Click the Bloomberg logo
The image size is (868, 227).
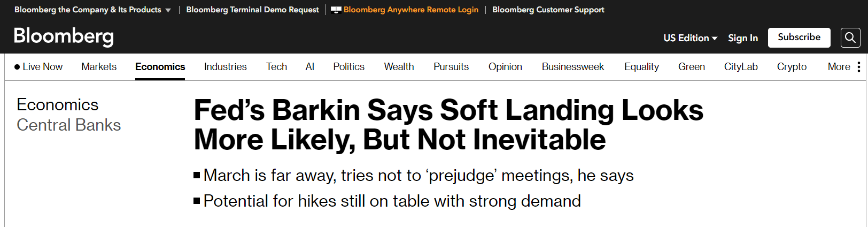click(64, 36)
